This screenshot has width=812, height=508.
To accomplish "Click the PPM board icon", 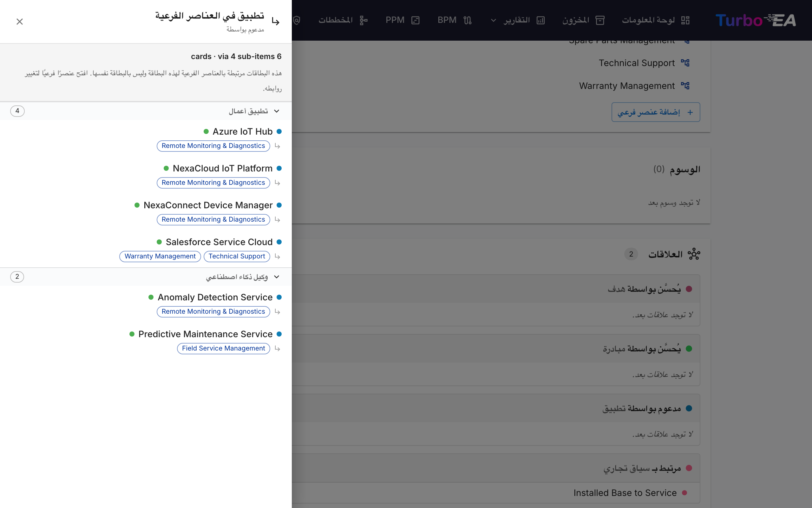I will [416, 20].
